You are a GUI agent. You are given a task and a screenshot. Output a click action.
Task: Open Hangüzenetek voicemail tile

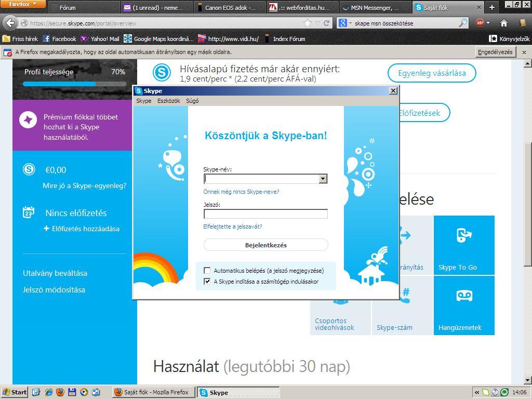pos(464,305)
